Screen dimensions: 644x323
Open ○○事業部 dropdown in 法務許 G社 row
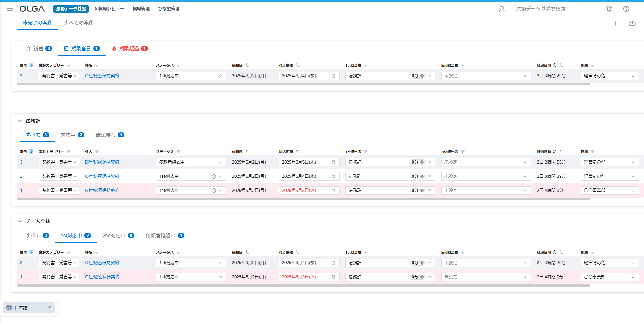tap(610, 191)
